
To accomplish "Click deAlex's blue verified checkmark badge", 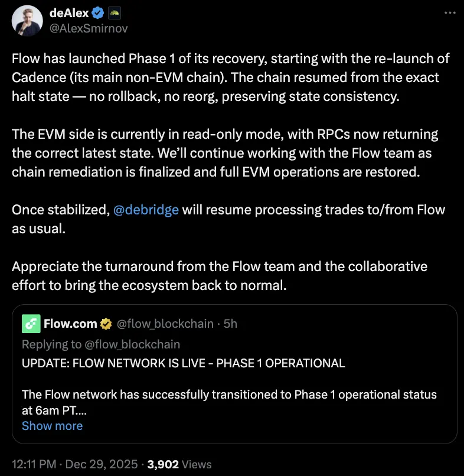I will pos(97,12).
